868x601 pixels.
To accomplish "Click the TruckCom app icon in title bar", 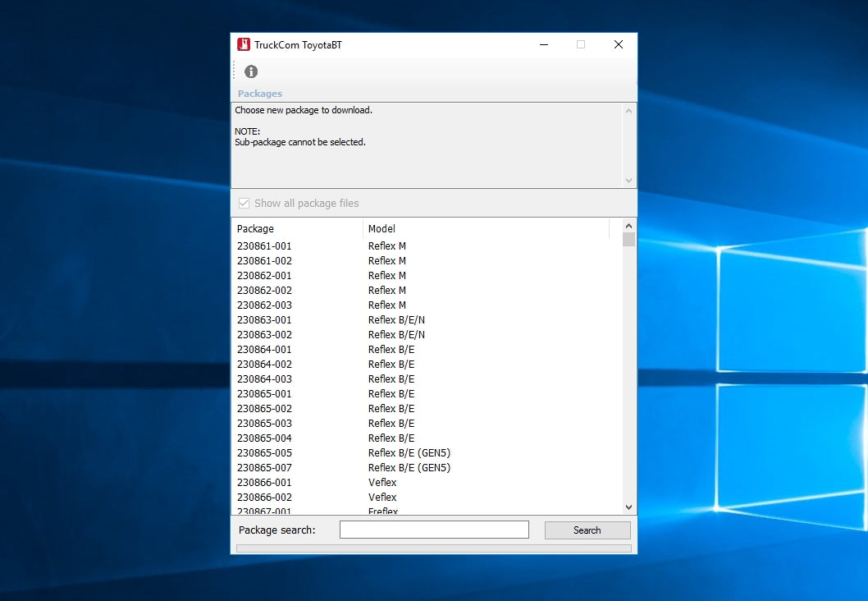I will click(x=244, y=45).
